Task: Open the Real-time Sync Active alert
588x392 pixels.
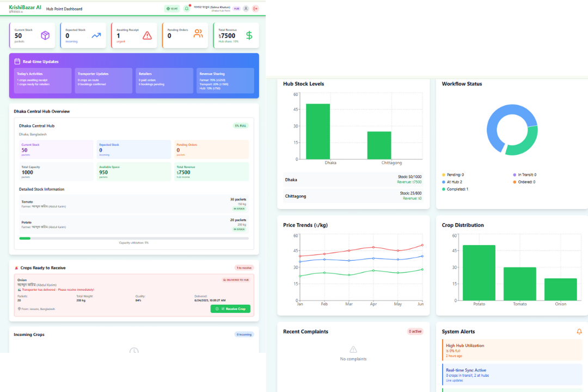Action: click(x=512, y=375)
